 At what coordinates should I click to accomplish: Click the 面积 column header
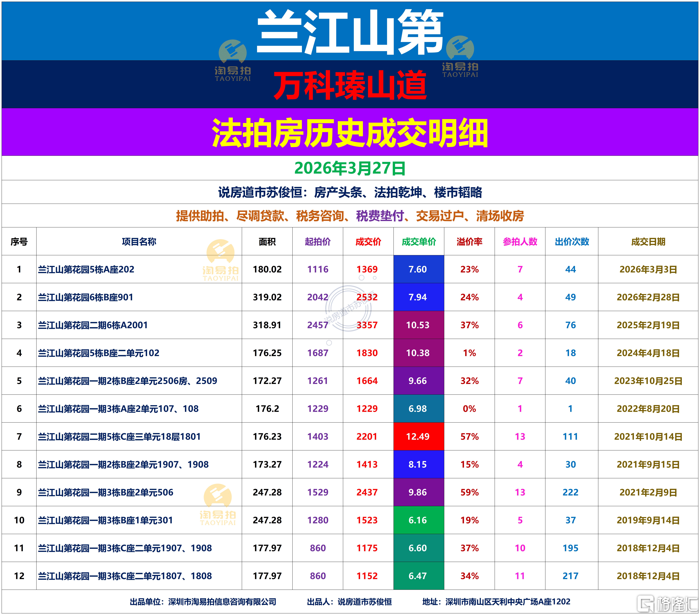click(267, 242)
